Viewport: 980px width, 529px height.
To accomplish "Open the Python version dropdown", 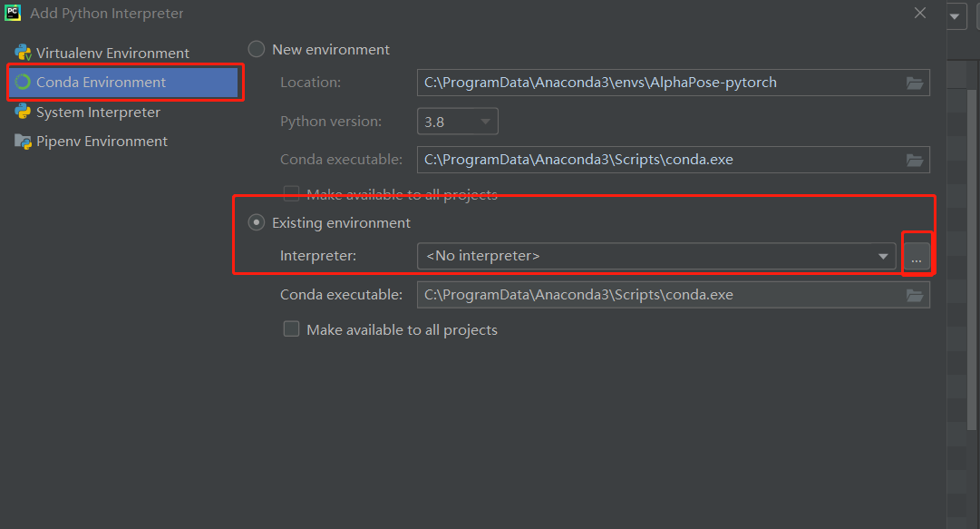I will (x=458, y=122).
